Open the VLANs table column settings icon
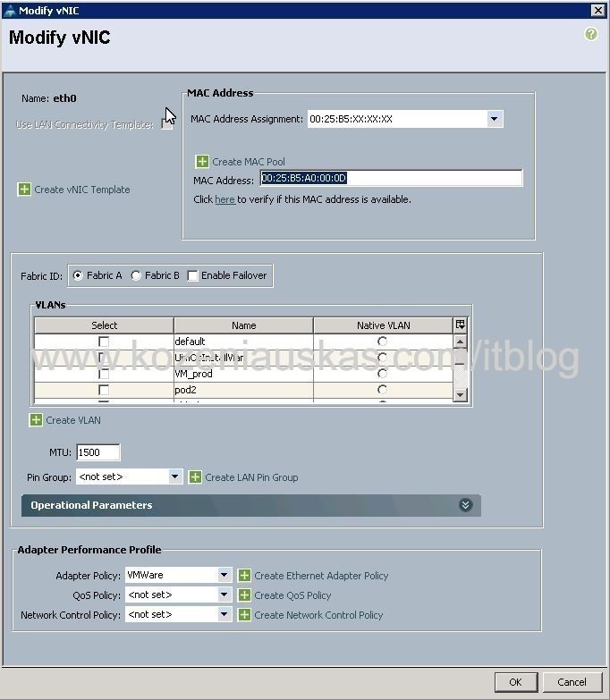The image size is (610, 700). coord(461,325)
